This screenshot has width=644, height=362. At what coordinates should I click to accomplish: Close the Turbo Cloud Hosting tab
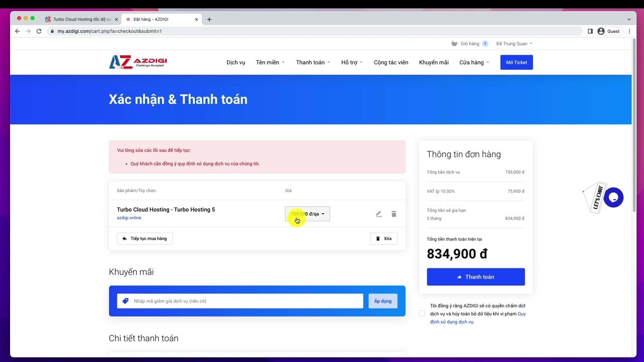pyautogui.click(x=116, y=20)
